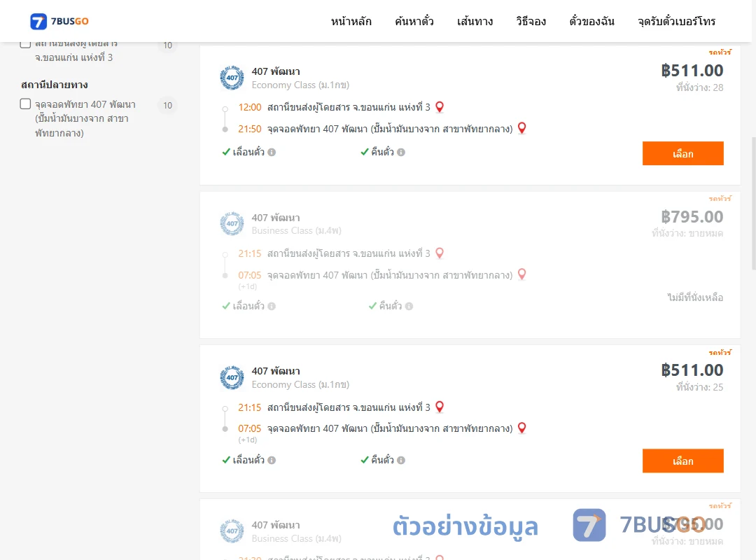The image size is (756, 560).
Task: Tick the จ.ขอนแก่น แห่งที่ 3 origin checkbox
Action: (26, 43)
